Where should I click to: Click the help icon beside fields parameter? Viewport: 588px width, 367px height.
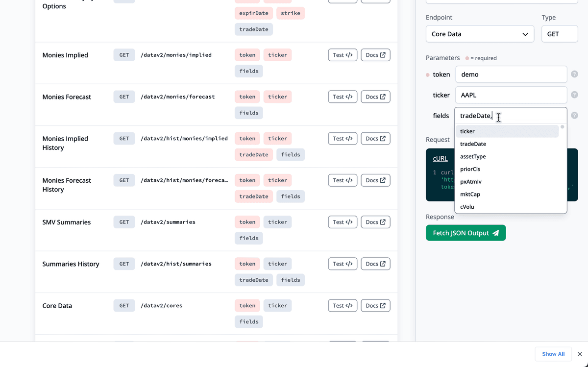tap(574, 116)
